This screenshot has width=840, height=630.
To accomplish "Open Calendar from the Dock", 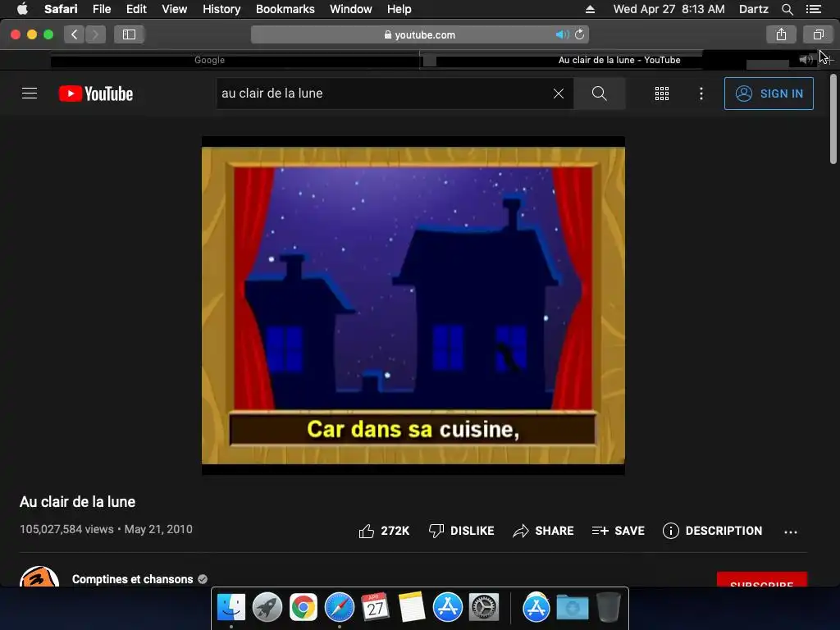I will (375, 608).
